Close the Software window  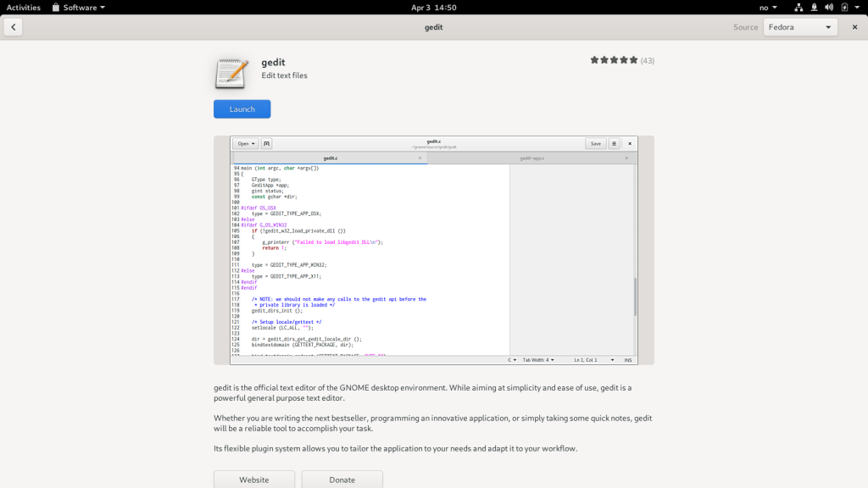click(854, 27)
